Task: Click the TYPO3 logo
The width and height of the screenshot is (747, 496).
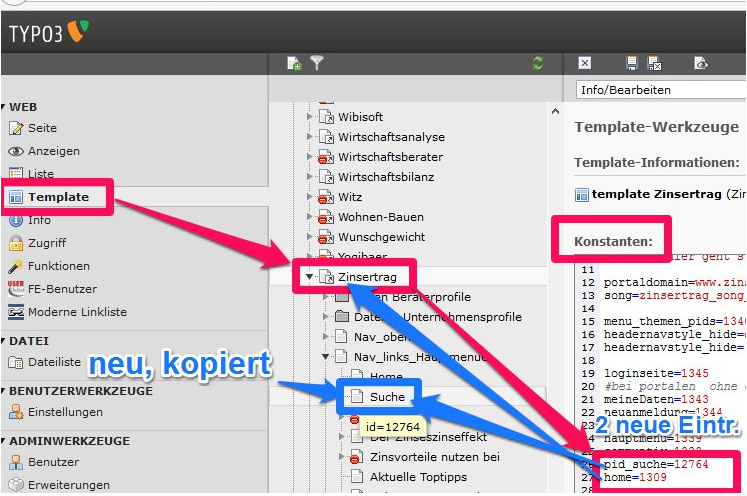Action: (48, 32)
